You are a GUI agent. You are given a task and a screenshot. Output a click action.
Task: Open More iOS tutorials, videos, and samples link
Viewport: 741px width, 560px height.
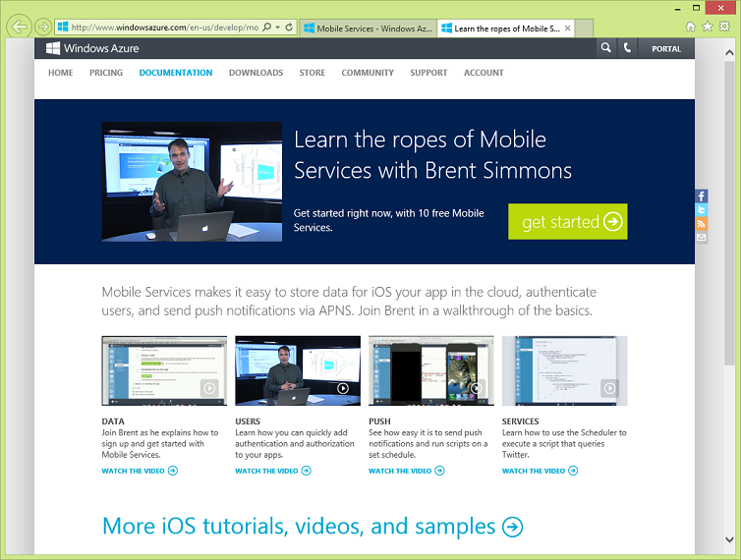click(313, 526)
